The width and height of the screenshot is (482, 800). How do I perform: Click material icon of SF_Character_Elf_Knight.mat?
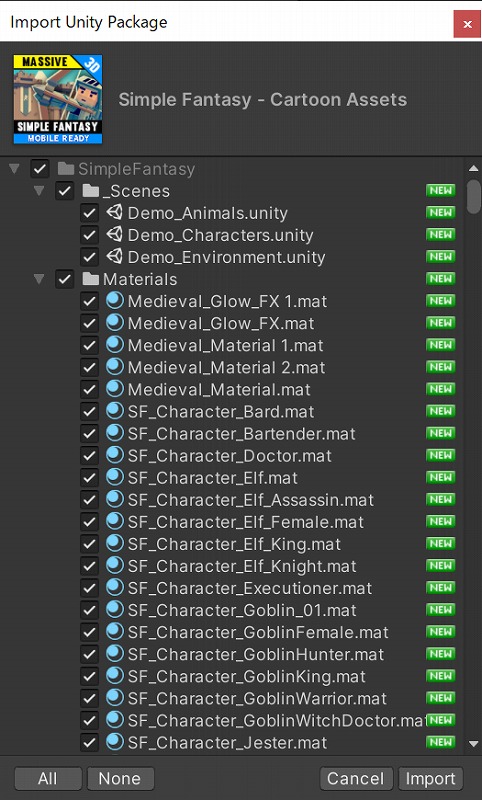point(115,565)
